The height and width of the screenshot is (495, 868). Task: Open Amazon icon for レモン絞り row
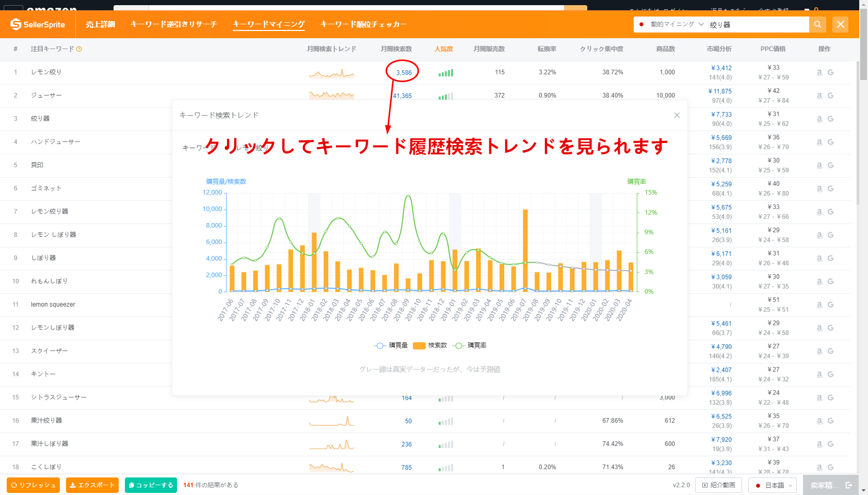(x=819, y=72)
